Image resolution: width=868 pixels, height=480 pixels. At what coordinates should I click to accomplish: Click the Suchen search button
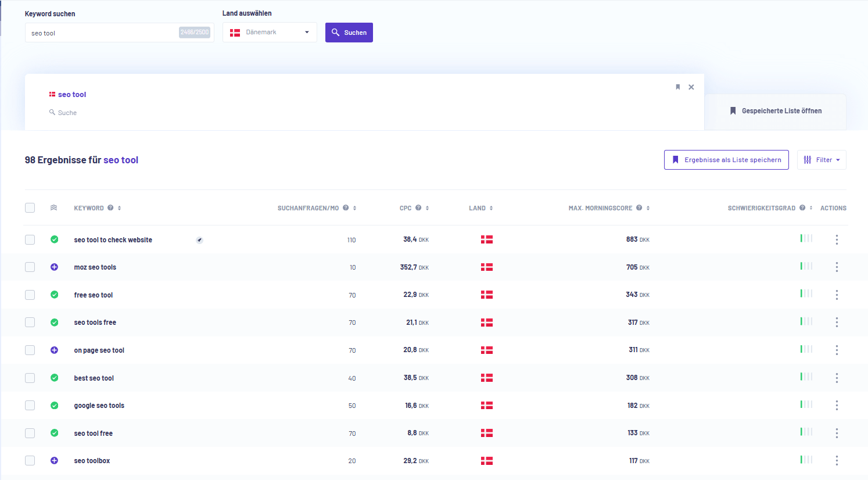tap(349, 33)
